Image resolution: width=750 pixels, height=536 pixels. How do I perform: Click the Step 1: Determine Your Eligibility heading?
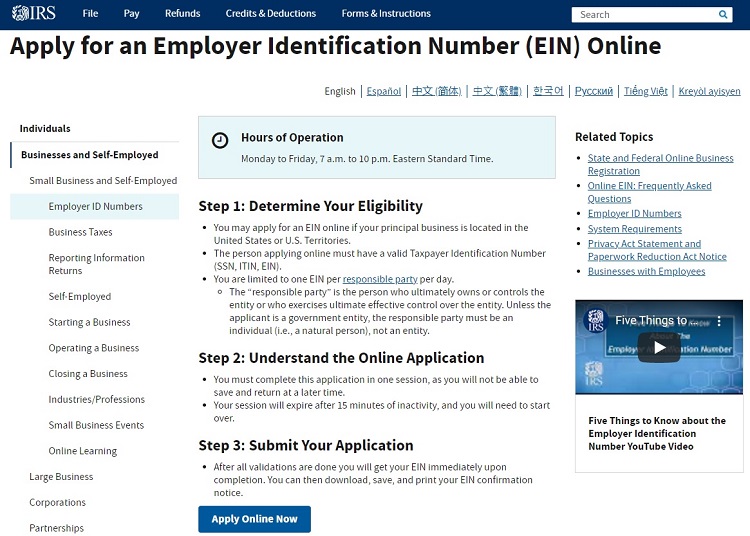pyautogui.click(x=310, y=206)
